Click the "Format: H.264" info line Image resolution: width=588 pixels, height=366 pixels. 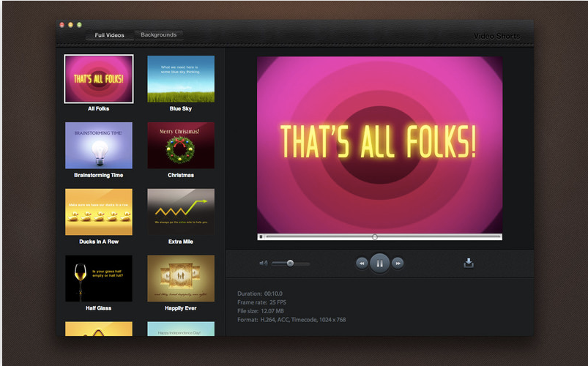(291, 320)
